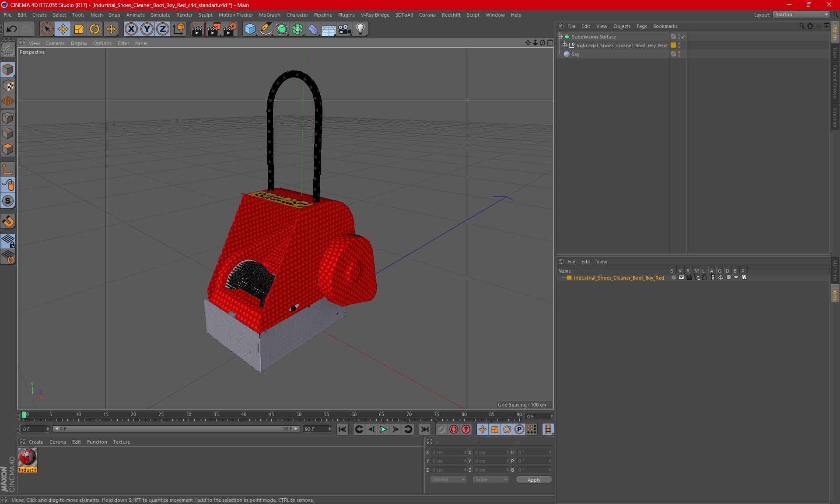This screenshot has width=840, height=504.
Task: Render the active view
Action: (x=198, y=29)
